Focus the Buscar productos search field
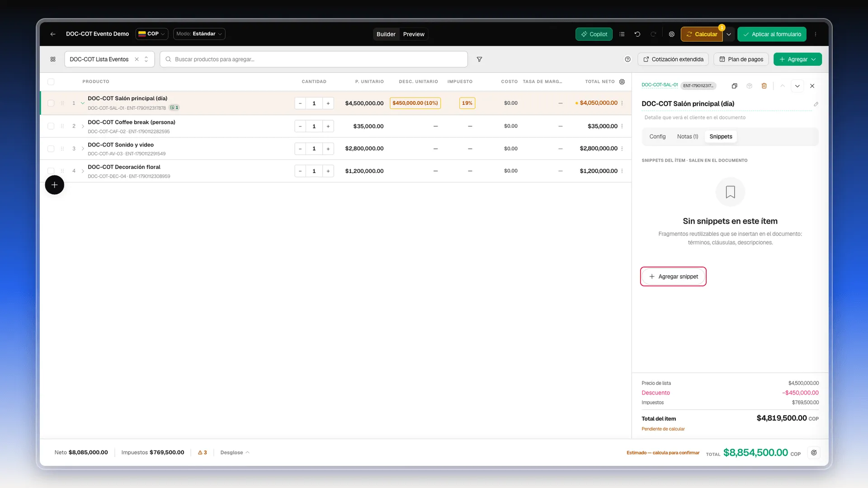The image size is (868, 488). 314,59
